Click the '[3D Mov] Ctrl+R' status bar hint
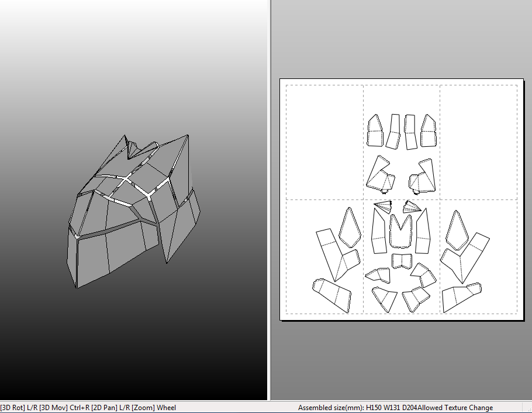The width and height of the screenshot is (532, 413). pyautogui.click(x=64, y=408)
